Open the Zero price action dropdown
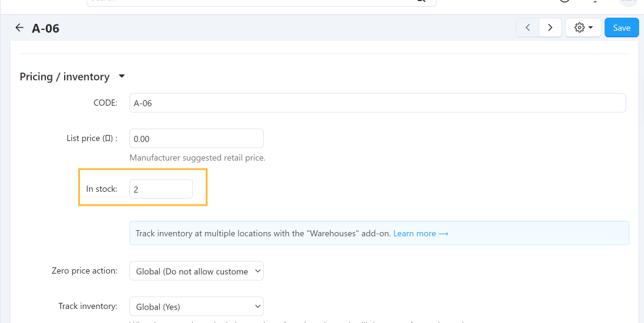This screenshot has height=323, width=644. click(197, 271)
